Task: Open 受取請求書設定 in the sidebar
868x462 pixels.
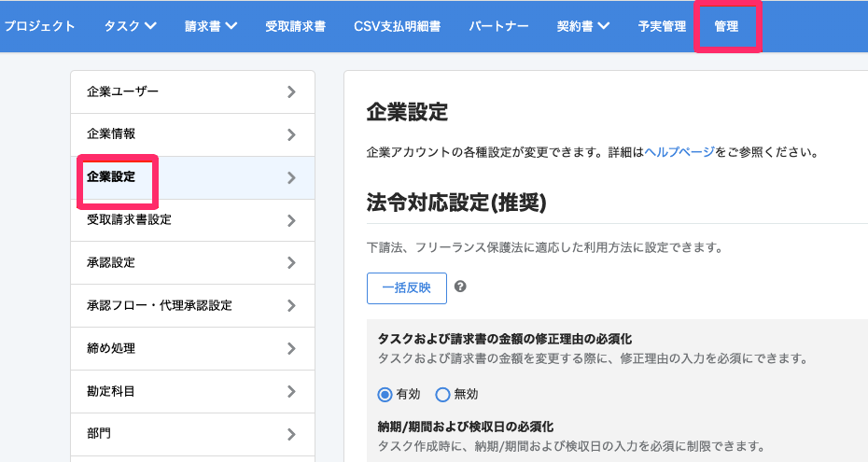Action: pos(192,220)
